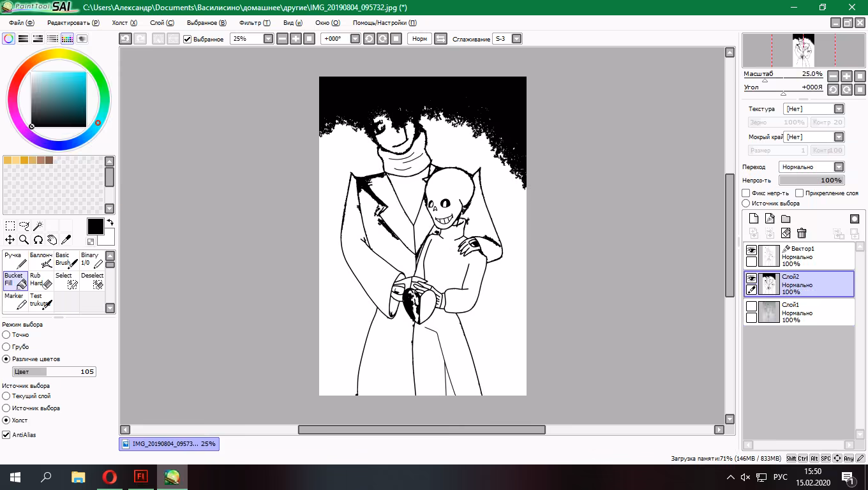868x490 pixels.
Task: Click the black foreground color swatch
Action: click(x=95, y=226)
